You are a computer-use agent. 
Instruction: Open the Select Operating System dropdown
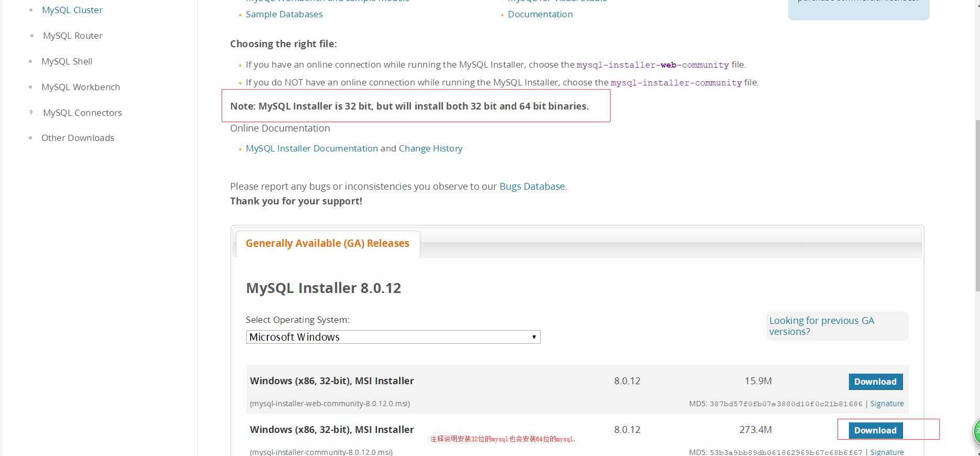[x=393, y=337]
